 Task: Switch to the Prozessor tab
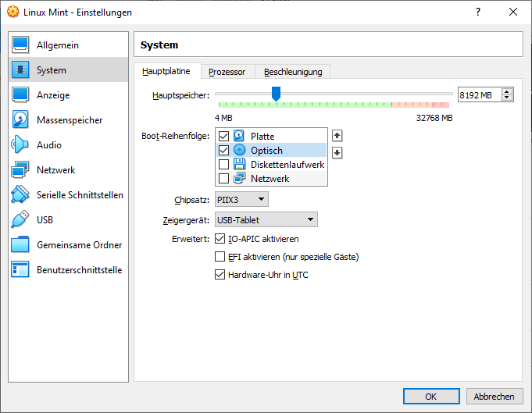(x=227, y=72)
